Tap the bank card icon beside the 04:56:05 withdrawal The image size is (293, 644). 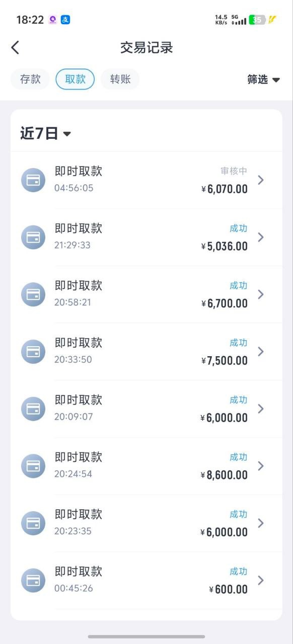[x=33, y=180]
